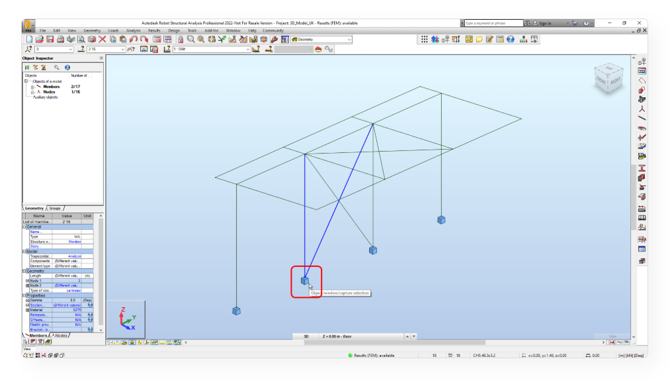The image size is (672, 386).
Task: Click the Undo red arrow icon
Action: 133,39
